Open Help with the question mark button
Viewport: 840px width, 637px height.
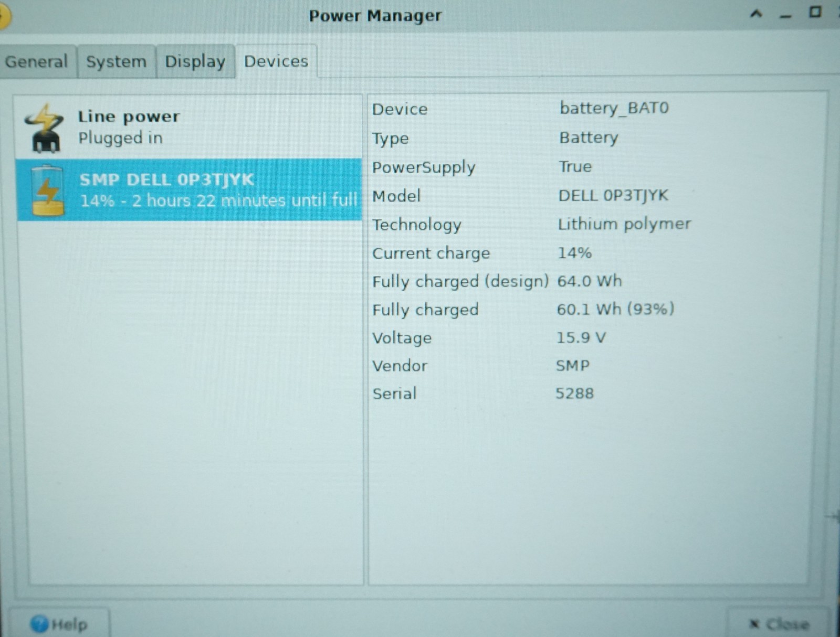59,624
